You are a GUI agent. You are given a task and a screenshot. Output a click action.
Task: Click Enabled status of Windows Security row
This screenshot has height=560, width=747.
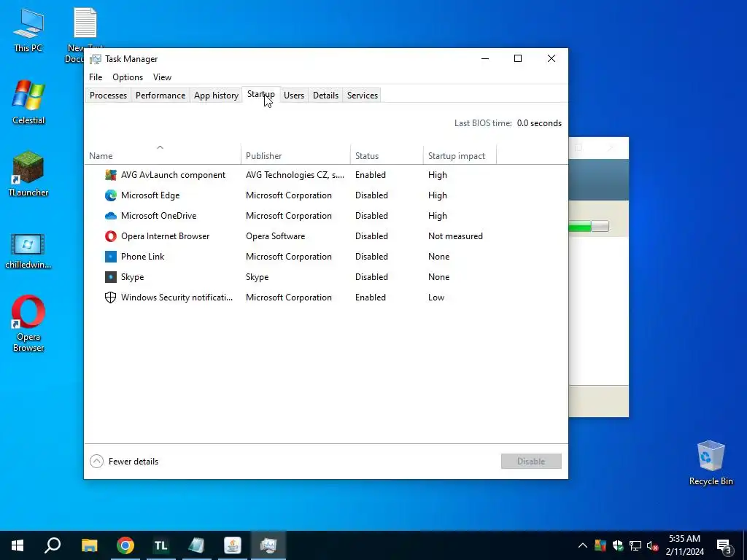(x=371, y=297)
